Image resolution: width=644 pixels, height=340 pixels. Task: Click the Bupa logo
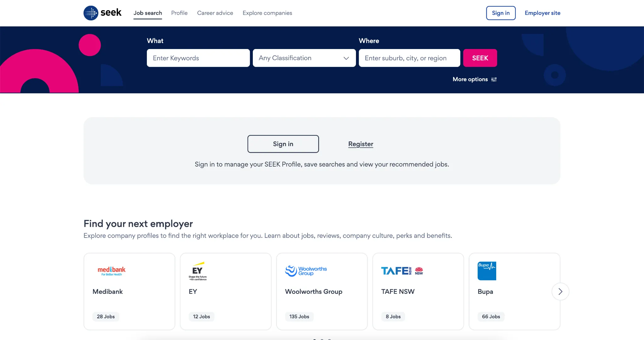coord(487,271)
